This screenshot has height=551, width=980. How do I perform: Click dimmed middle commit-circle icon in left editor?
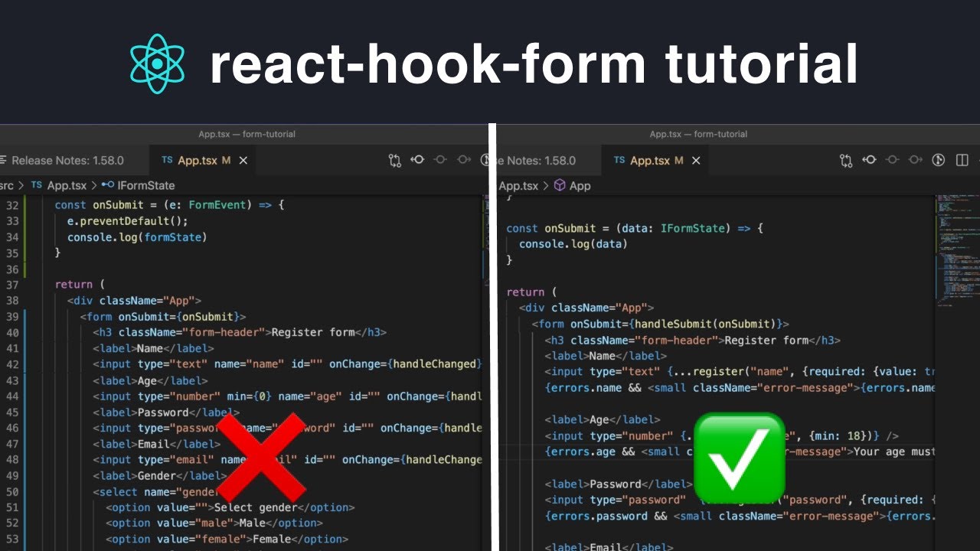point(440,160)
